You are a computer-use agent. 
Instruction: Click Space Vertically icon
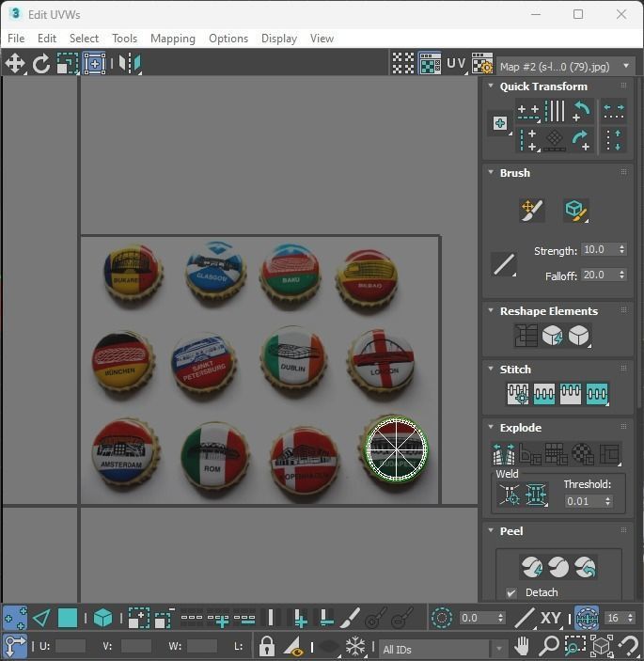tap(614, 140)
